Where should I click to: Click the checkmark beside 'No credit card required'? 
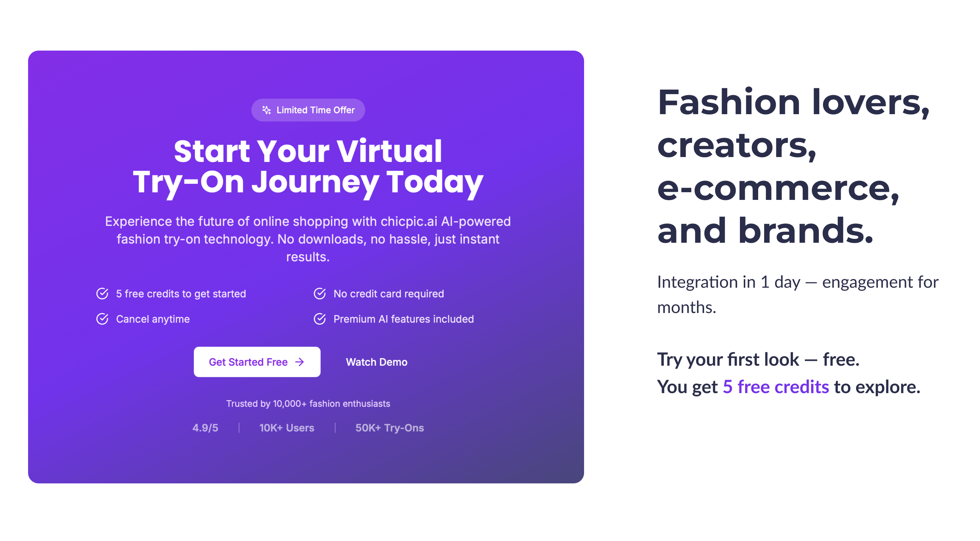click(x=319, y=293)
